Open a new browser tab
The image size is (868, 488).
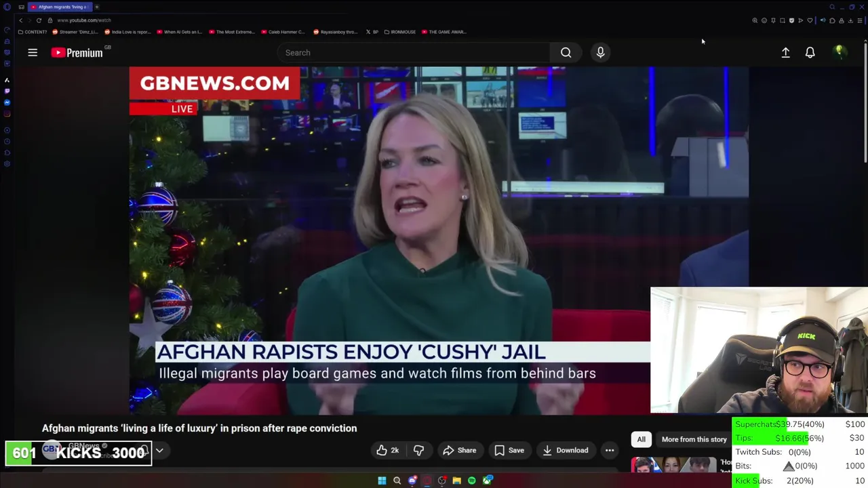tap(97, 7)
